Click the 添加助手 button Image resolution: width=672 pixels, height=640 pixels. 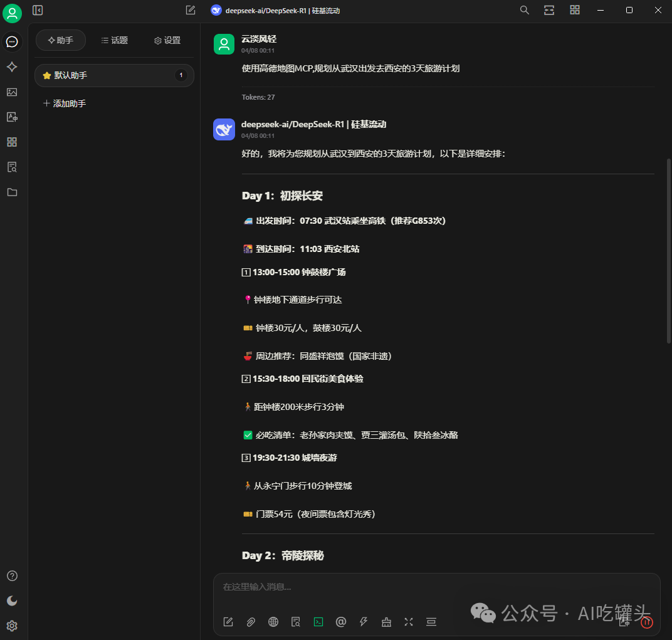point(65,103)
